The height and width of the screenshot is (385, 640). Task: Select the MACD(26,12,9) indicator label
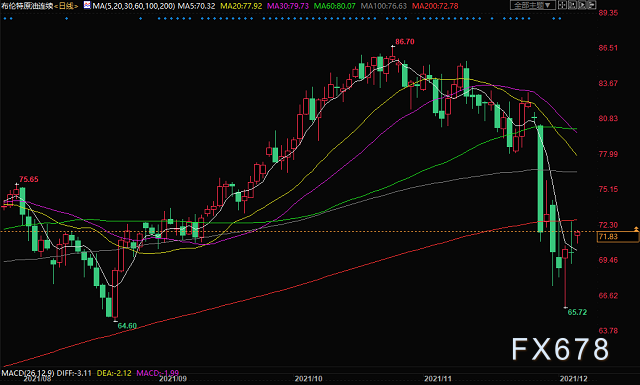[x=28, y=373]
